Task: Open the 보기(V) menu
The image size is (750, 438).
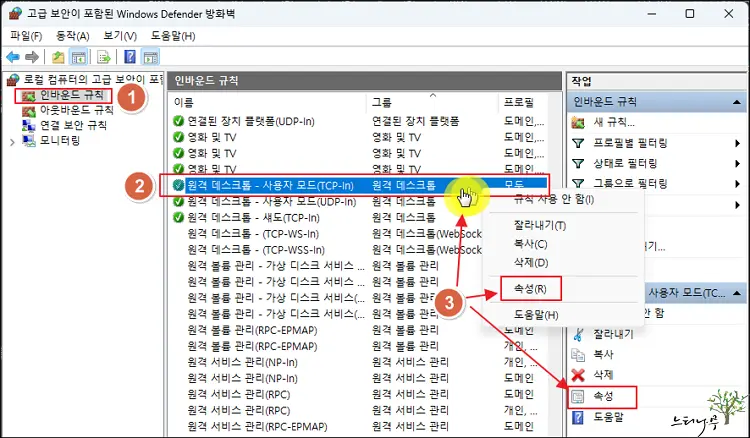Action: tap(120, 36)
